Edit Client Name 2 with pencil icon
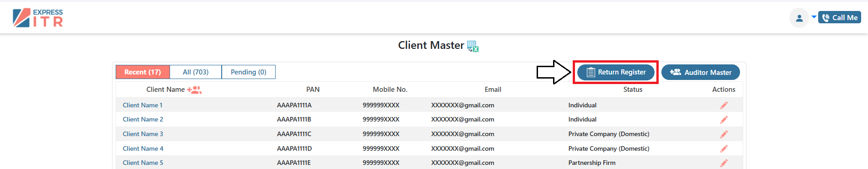Screen dimensions: 868x169 coord(724,120)
